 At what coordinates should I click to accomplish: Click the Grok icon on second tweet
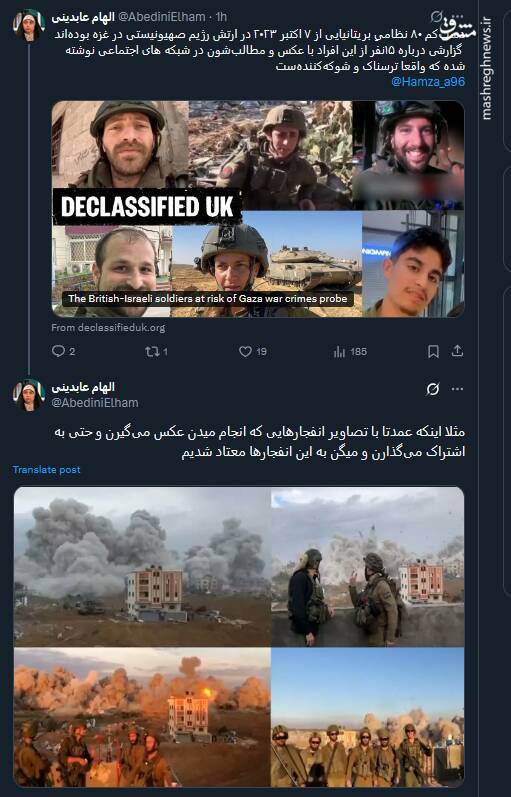click(x=433, y=389)
